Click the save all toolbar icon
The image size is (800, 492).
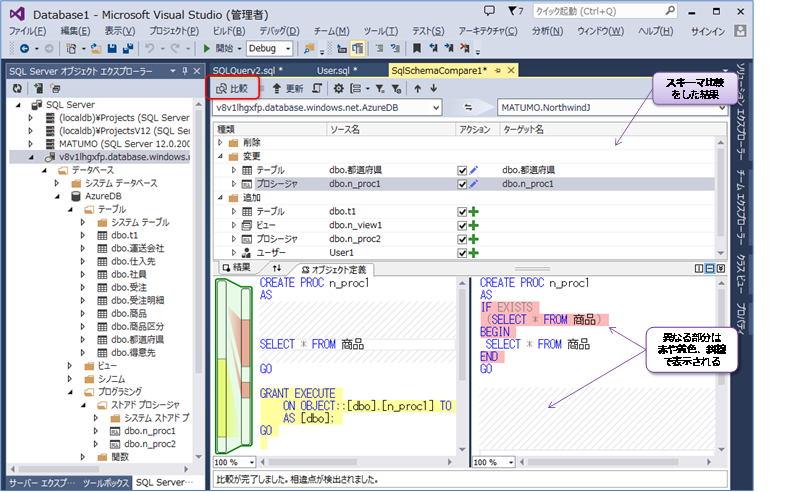128,48
